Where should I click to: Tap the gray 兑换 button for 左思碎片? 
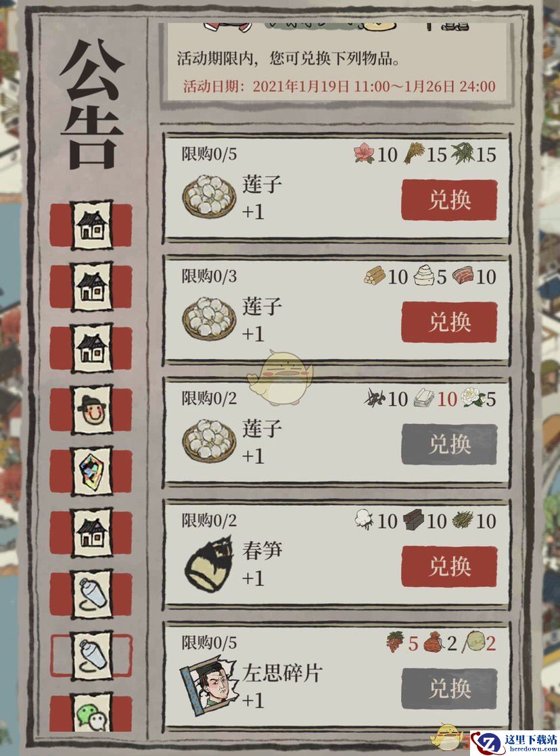(449, 688)
